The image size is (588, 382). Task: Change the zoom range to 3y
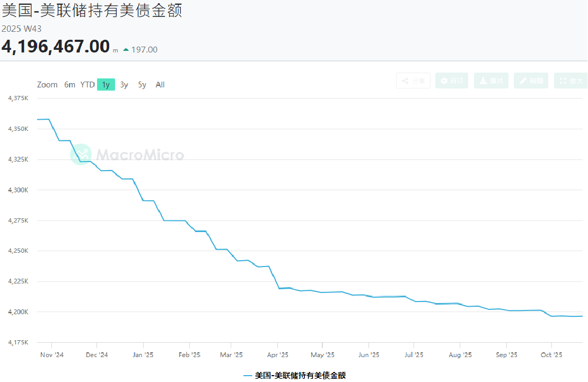click(124, 85)
